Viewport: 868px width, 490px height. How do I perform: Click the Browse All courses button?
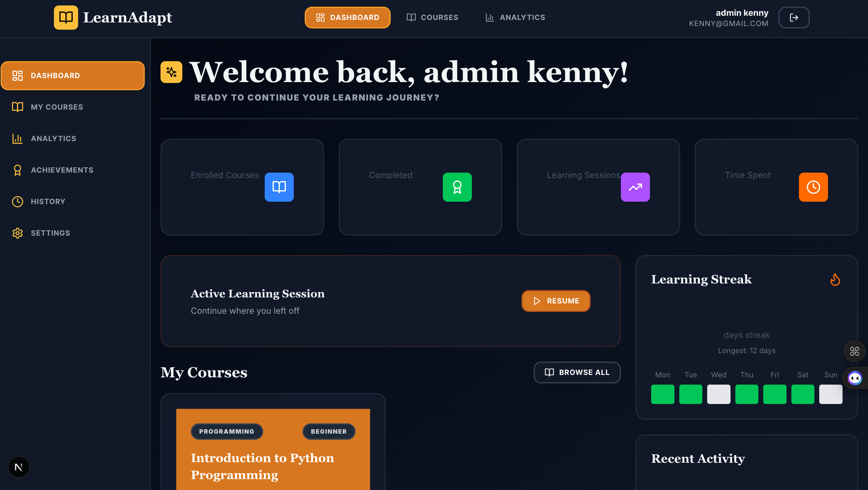click(577, 372)
